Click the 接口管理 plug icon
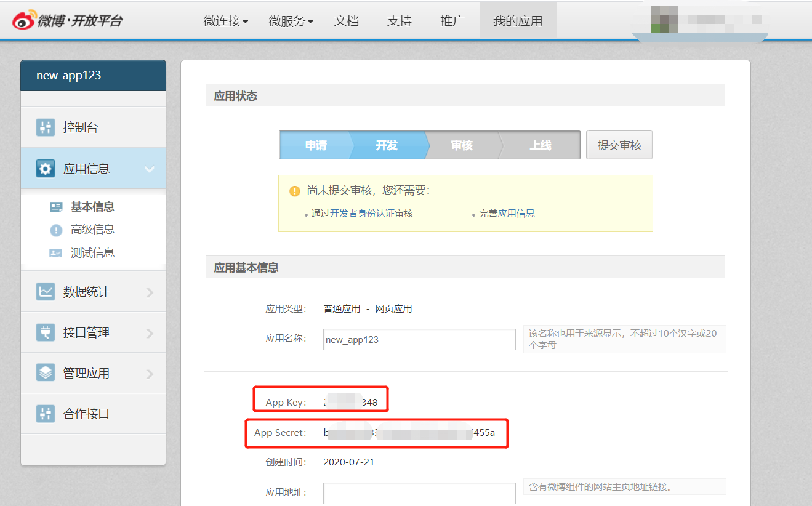The height and width of the screenshot is (506, 812). (46, 332)
